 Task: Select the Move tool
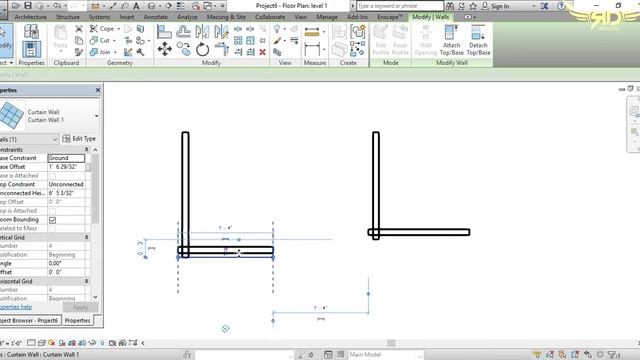pyautogui.click(x=164, y=49)
